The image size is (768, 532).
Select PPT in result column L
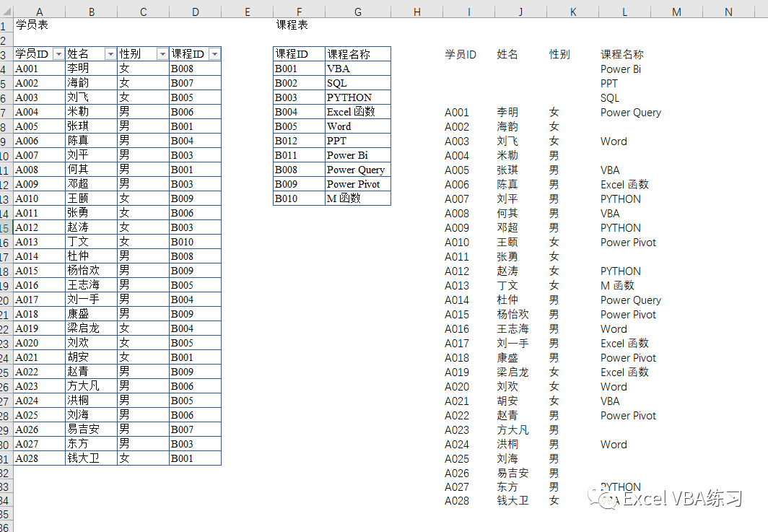click(x=609, y=83)
